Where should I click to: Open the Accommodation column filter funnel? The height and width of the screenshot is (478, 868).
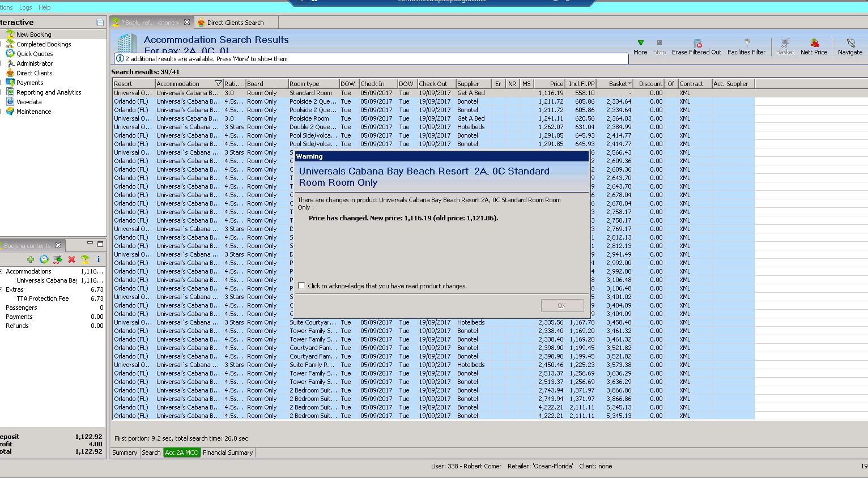coord(218,84)
